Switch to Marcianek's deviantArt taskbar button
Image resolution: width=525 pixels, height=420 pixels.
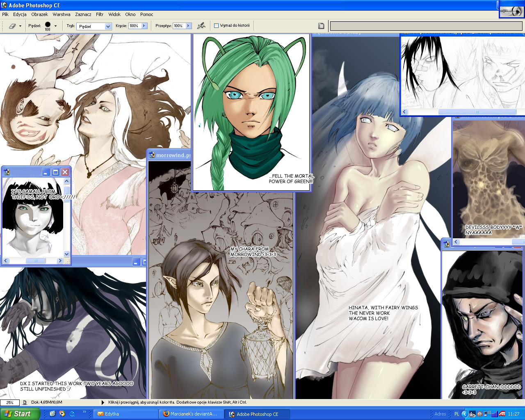tap(192, 414)
